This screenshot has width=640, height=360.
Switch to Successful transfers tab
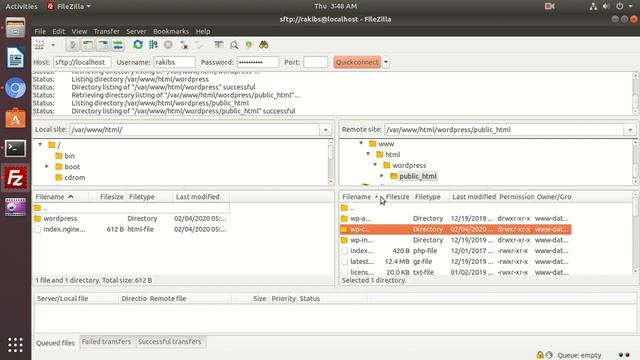(170, 342)
